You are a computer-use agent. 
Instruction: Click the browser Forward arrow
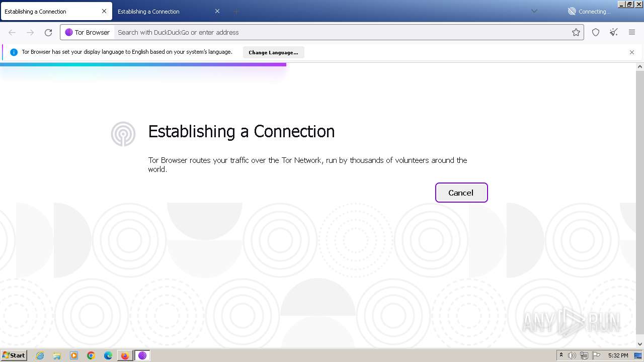pos(30,32)
